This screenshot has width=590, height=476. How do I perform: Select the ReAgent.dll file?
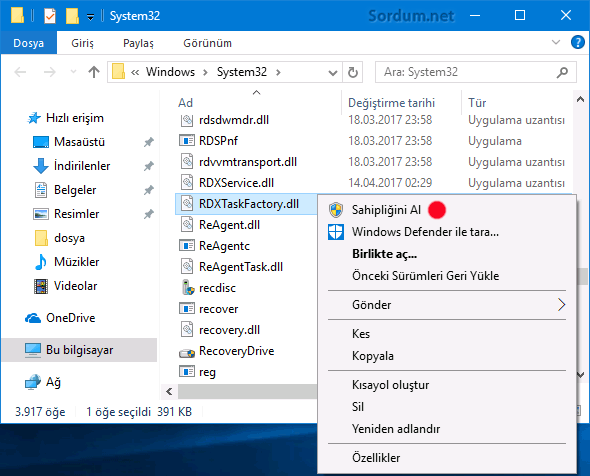pyautogui.click(x=229, y=225)
